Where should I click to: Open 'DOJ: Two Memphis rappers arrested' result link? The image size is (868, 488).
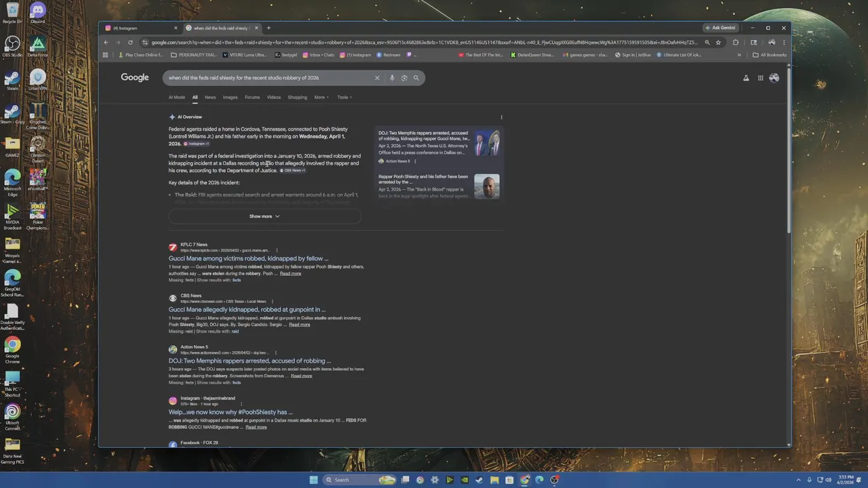click(x=250, y=361)
